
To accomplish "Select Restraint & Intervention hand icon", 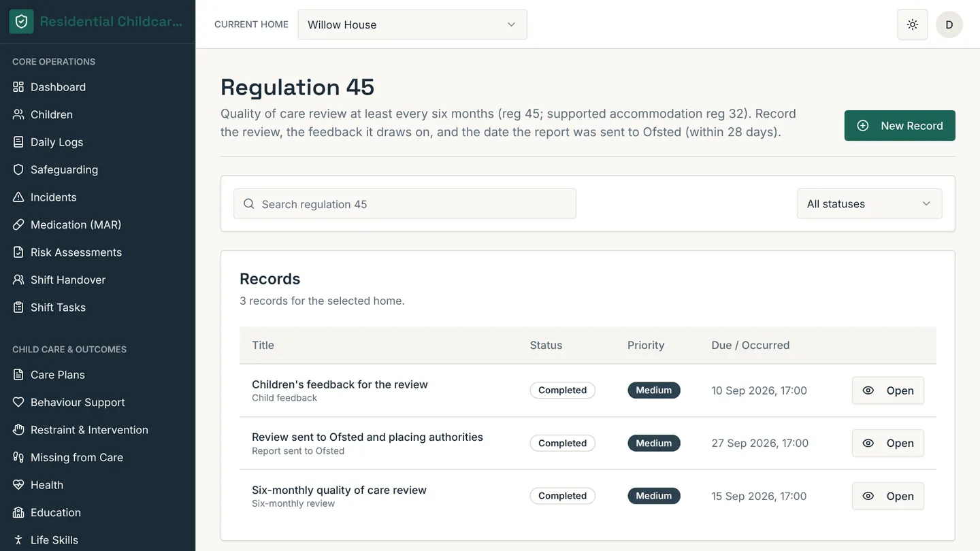I will pyautogui.click(x=18, y=430).
